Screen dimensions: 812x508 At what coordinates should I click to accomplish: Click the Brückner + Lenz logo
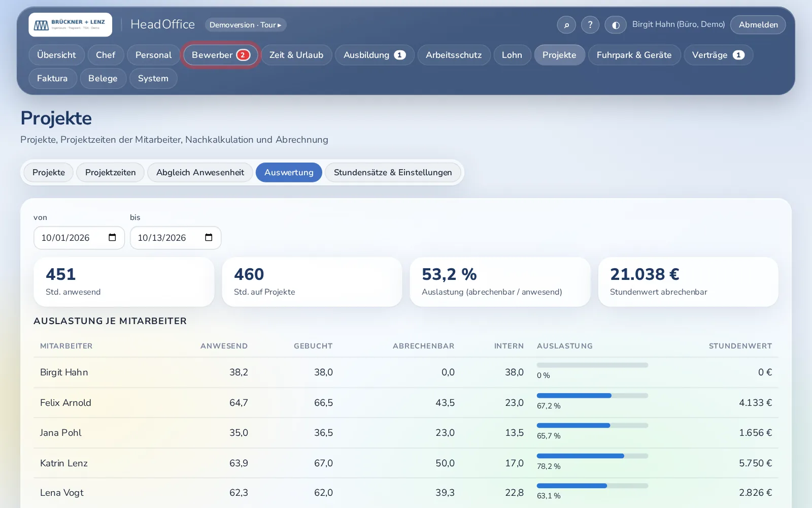pos(70,24)
